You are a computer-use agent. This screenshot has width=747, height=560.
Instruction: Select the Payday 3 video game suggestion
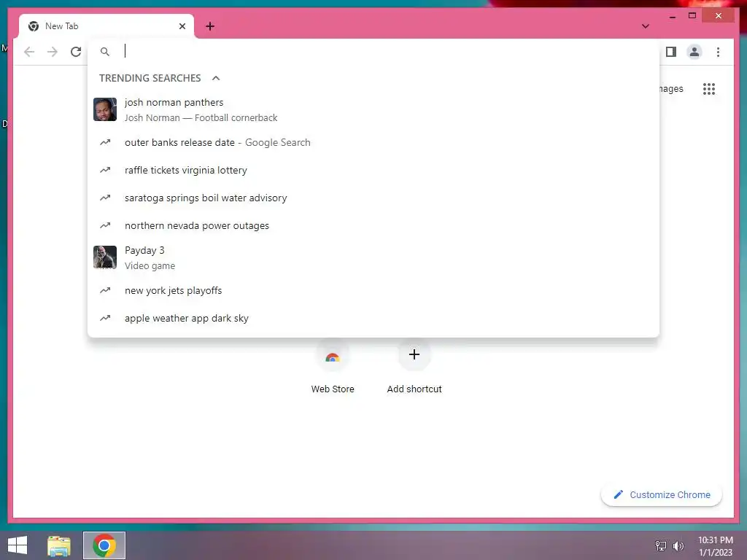pos(373,257)
